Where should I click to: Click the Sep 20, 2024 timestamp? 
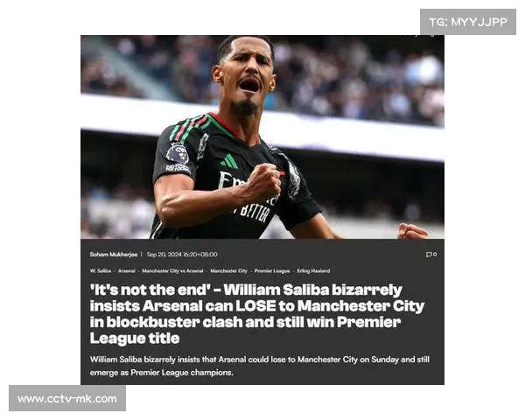point(182,255)
